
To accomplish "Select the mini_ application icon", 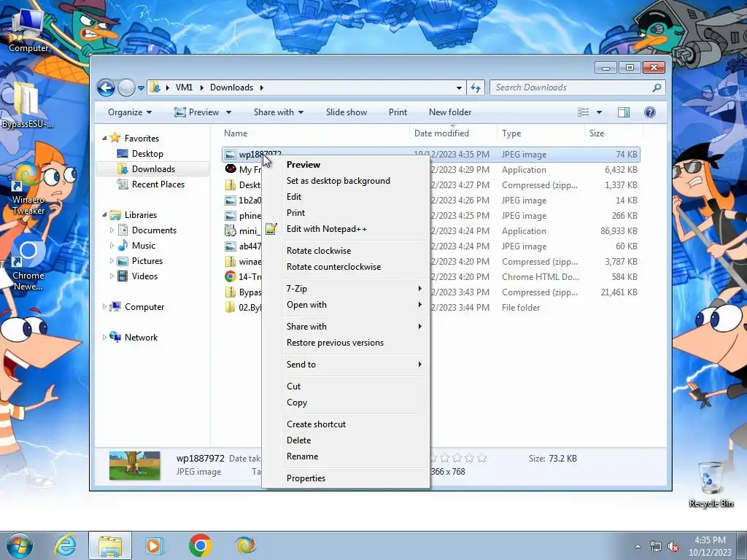I will [231, 231].
